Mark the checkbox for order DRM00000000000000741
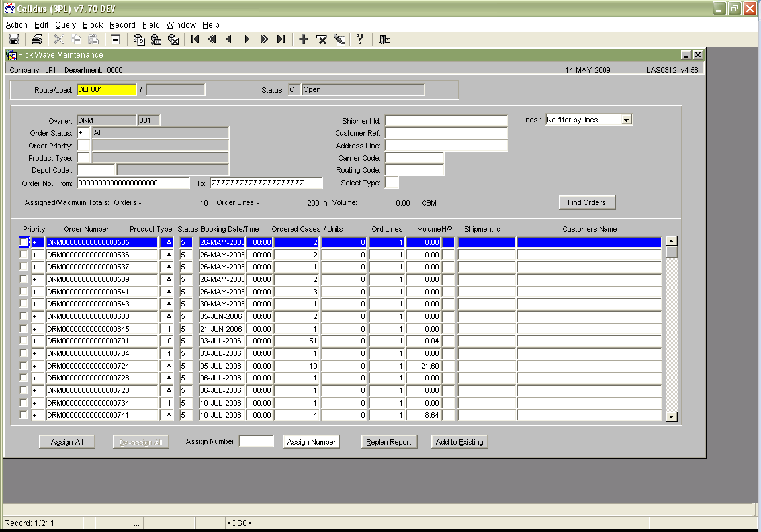Image resolution: width=761 pixels, height=532 pixels. [x=24, y=415]
